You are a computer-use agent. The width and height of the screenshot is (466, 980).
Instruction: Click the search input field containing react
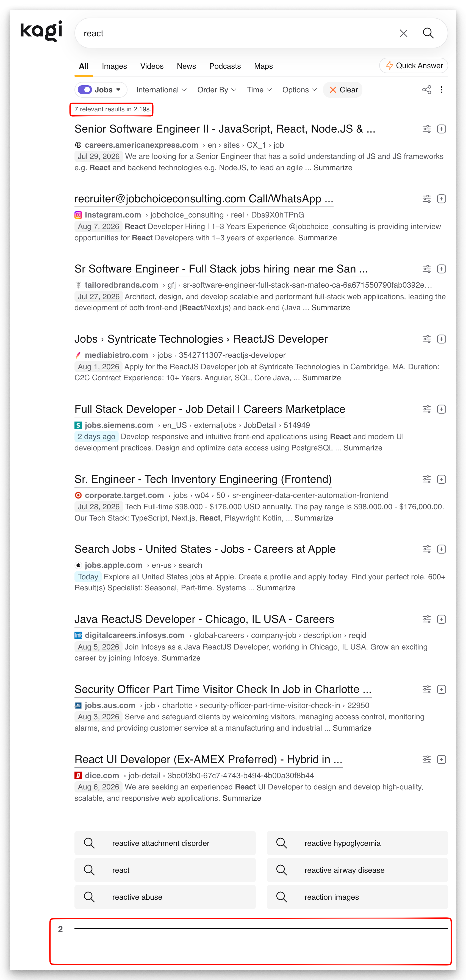(236, 34)
